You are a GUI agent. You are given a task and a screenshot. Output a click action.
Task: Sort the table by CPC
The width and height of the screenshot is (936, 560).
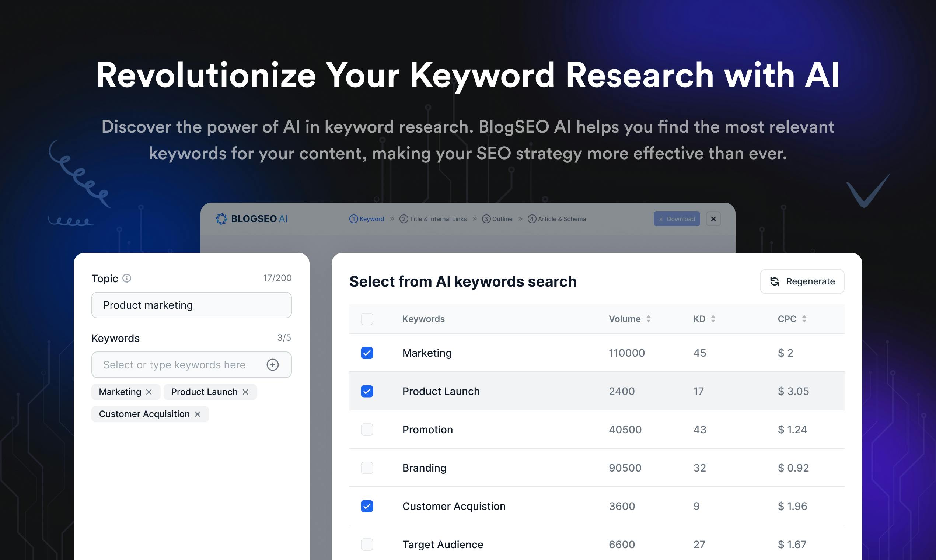click(x=804, y=319)
